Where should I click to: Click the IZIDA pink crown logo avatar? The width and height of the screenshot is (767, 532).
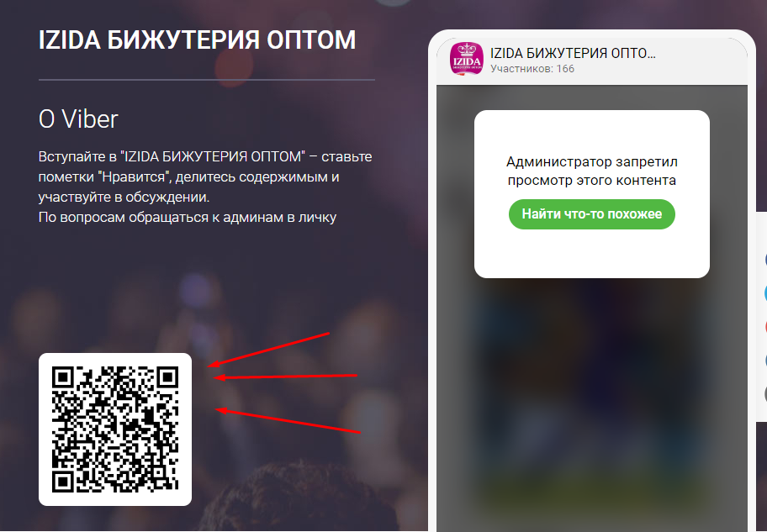466,59
